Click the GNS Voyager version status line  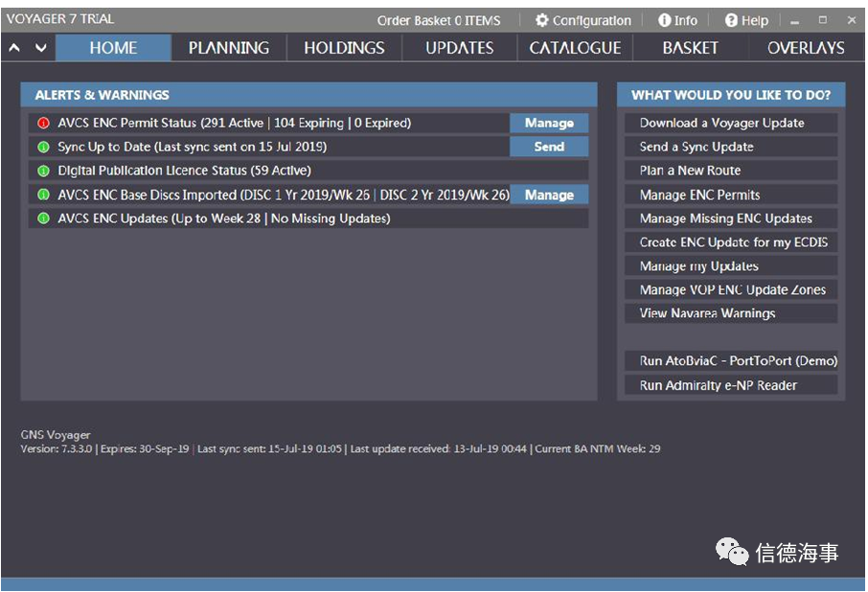(340, 448)
